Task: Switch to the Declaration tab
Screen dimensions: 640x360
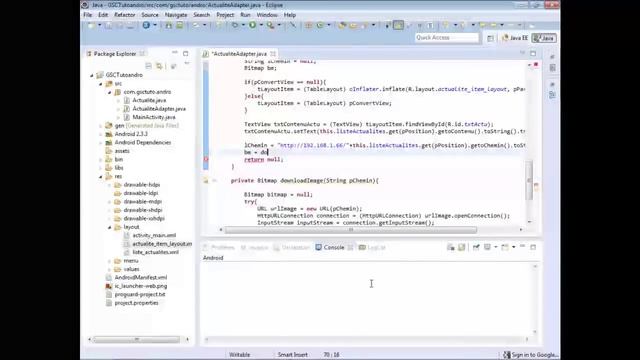Action: coord(292,247)
